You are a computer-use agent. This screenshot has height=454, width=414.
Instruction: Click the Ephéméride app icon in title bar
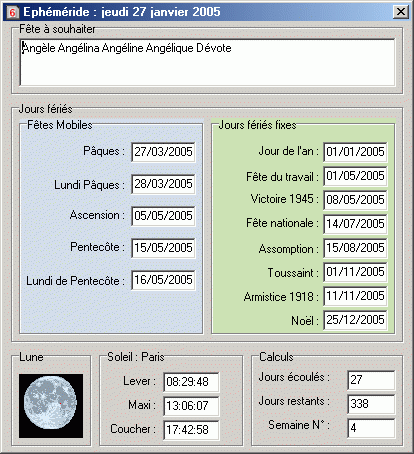pos(12,12)
